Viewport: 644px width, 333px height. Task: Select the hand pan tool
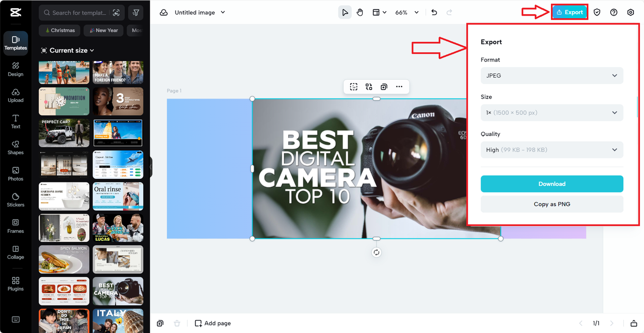360,13
